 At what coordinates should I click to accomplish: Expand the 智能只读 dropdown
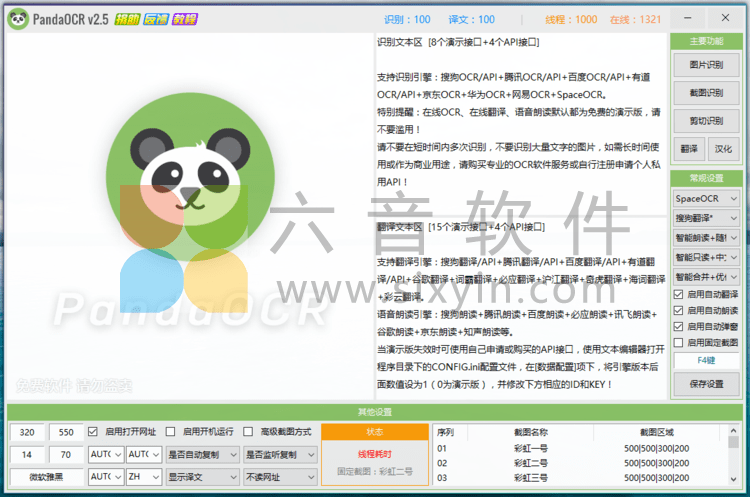point(706,257)
